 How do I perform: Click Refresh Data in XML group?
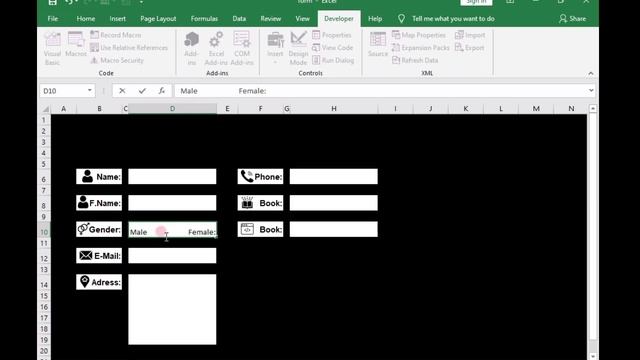click(x=415, y=60)
